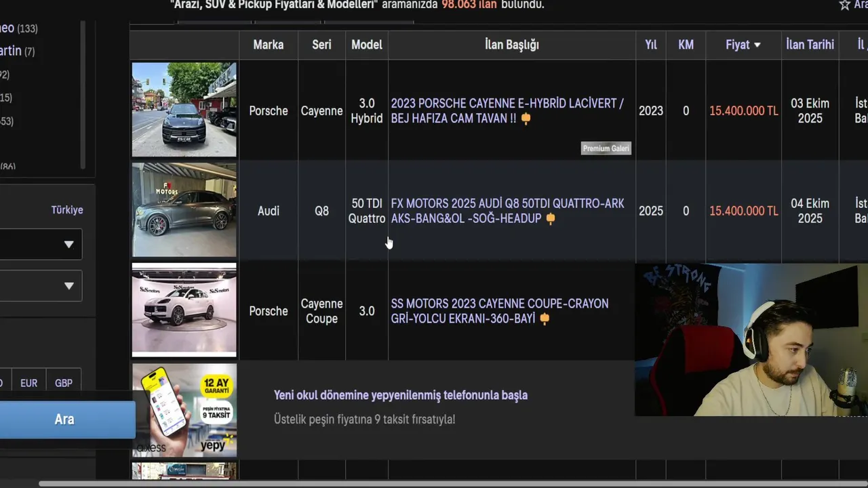Click the Türkiye location link
This screenshot has width=868, height=488.
click(x=67, y=210)
